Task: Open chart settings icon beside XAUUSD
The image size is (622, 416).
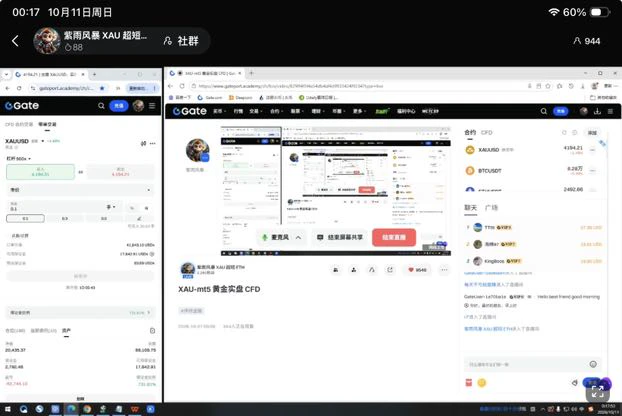Action: [143, 143]
